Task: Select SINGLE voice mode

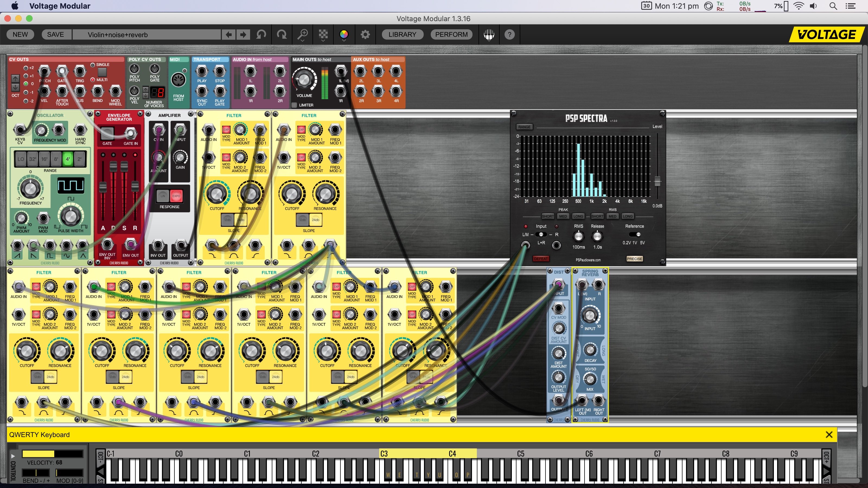Action: (x=93, y=65)
